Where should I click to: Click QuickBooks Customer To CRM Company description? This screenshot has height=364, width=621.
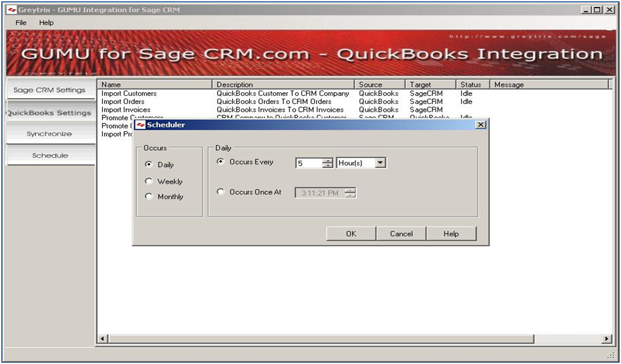(283, 93)
